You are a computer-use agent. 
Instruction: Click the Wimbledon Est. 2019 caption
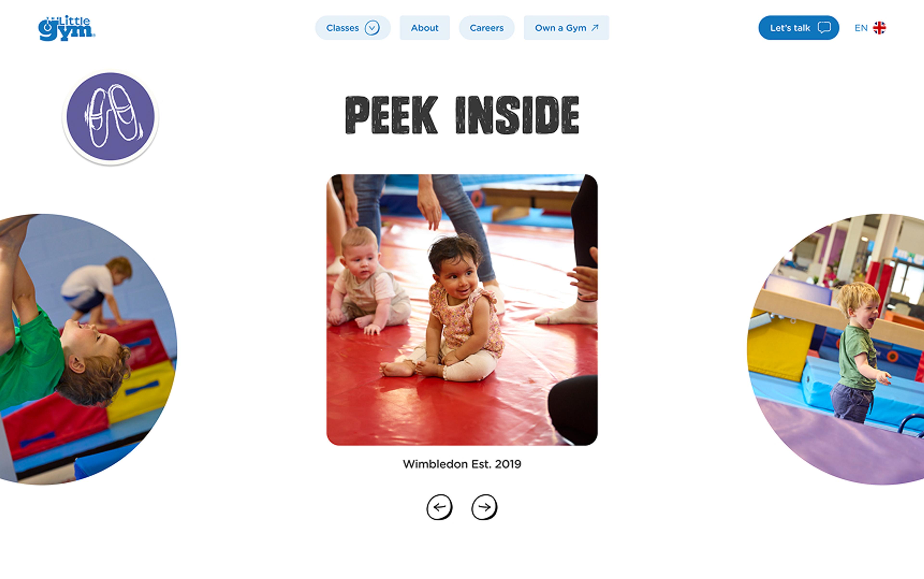pyautogui.click(x=462, y=464)
